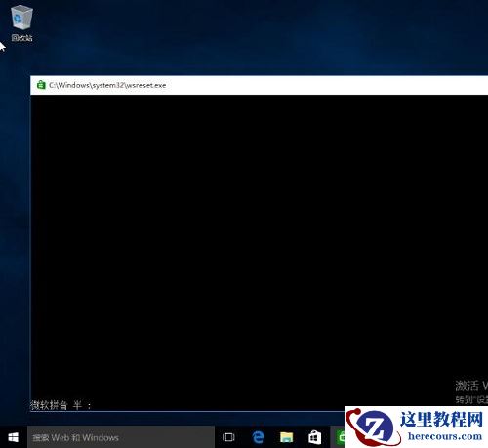
Task: Open File Explorer from the taskbar
Action: pos(286,437)
